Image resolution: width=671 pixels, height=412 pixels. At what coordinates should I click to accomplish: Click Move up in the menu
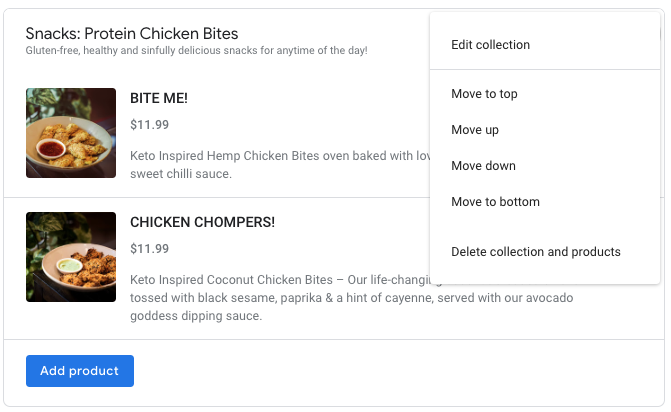point(474,130)
